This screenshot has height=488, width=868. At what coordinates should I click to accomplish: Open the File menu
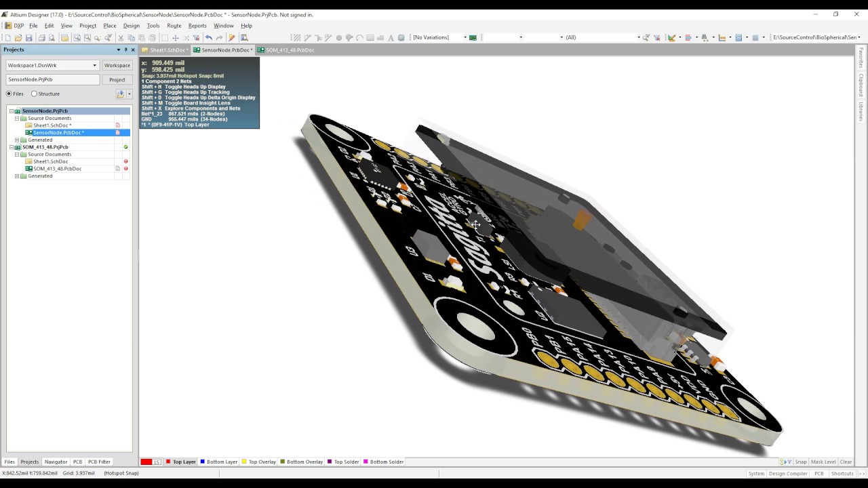[33, 26]
